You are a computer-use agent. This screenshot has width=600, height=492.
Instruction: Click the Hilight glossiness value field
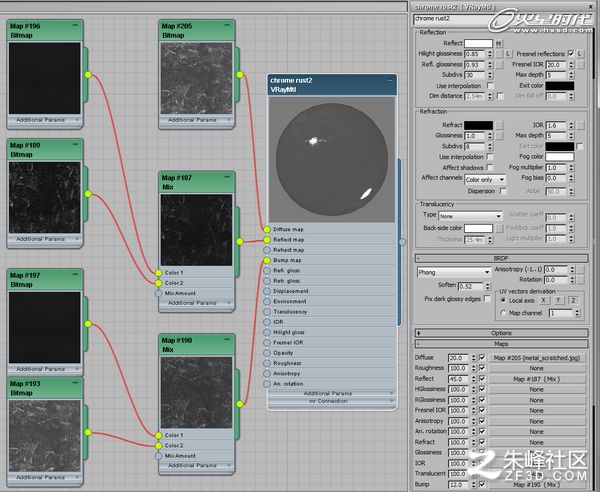475,54
